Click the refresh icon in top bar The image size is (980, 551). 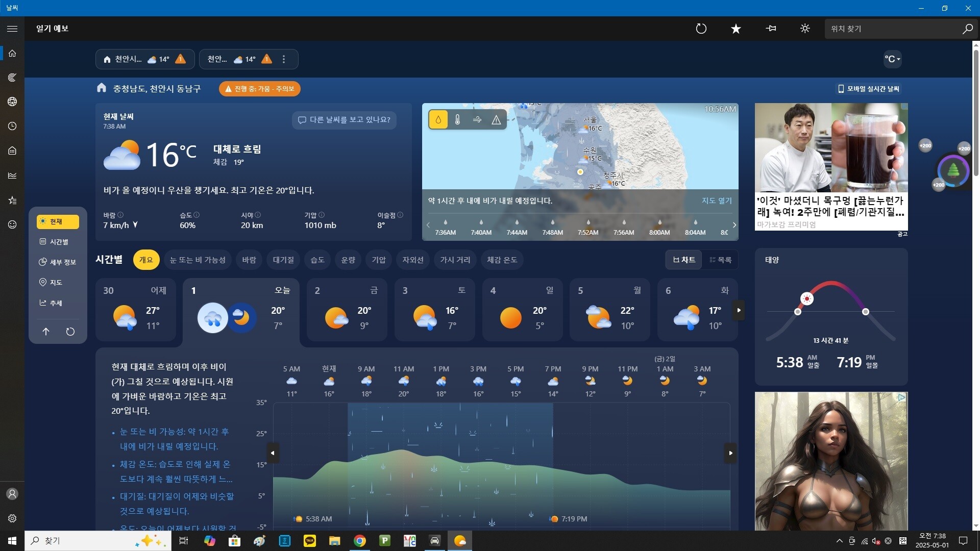coord(701,29)
